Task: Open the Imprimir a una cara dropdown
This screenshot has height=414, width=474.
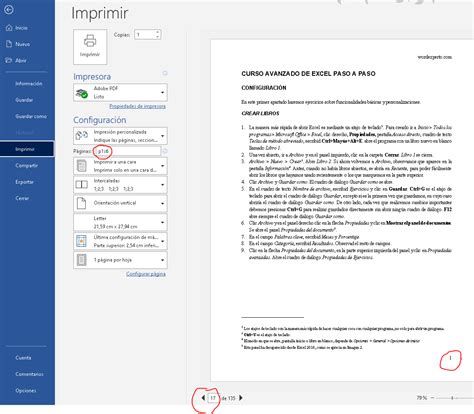Action: (x=120, y=166)
